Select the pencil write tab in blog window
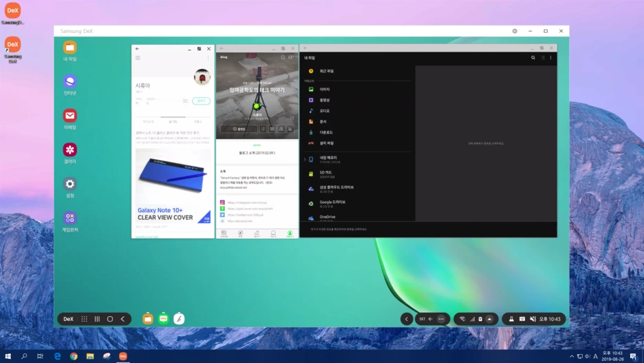Screen dimensions: 644x363 pos(257,234)
